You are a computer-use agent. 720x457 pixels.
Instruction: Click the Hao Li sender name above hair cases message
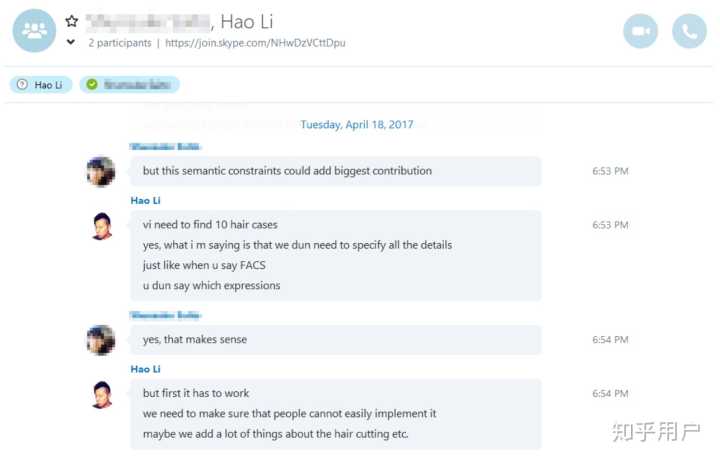point(145,200)
